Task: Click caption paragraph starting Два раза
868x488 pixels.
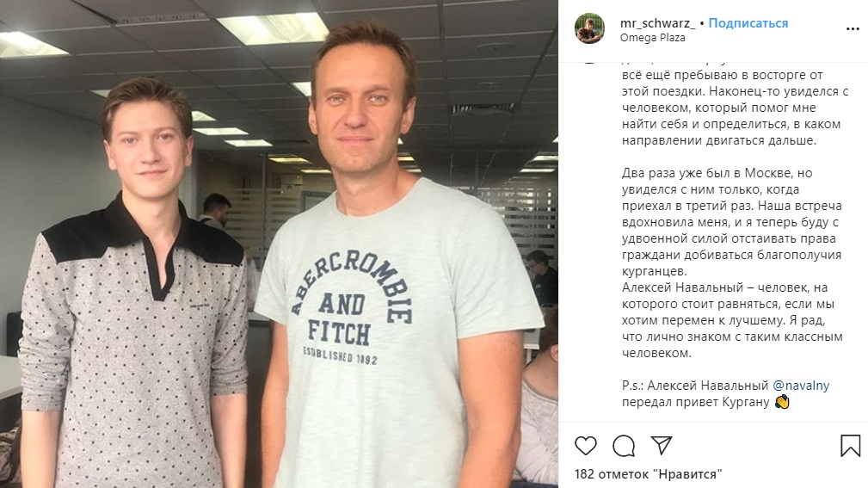Action: pyautogui.click(x=732, y=222)
